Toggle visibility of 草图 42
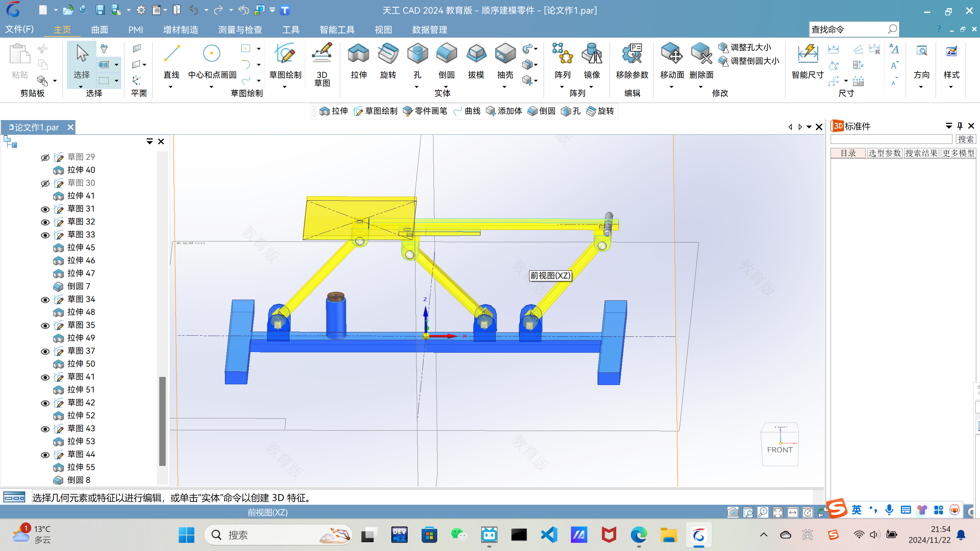 [45, 403]
